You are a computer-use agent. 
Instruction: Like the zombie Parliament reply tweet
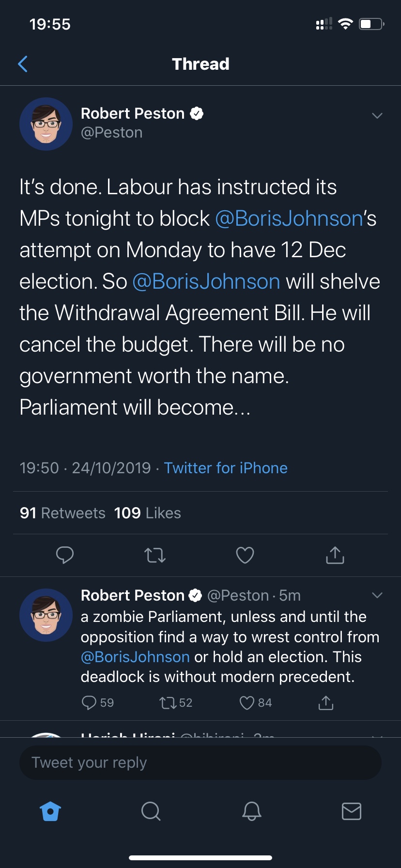[247, 703]
